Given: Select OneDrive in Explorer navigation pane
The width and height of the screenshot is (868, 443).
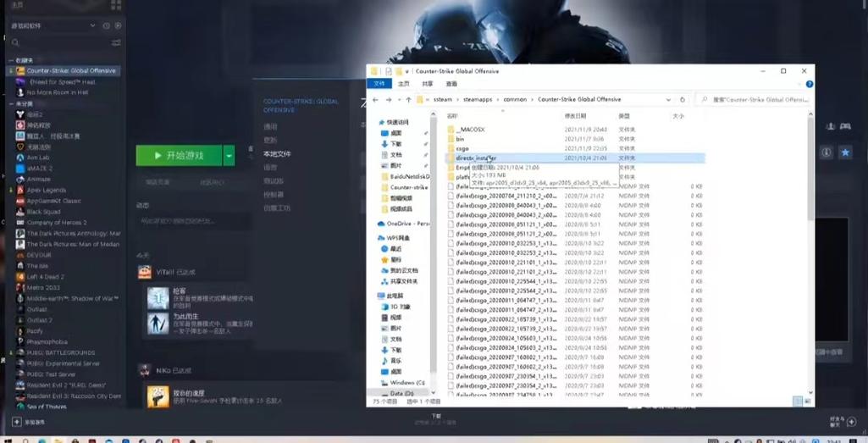Looking at the screenshot, I should [x=404, y=224].
